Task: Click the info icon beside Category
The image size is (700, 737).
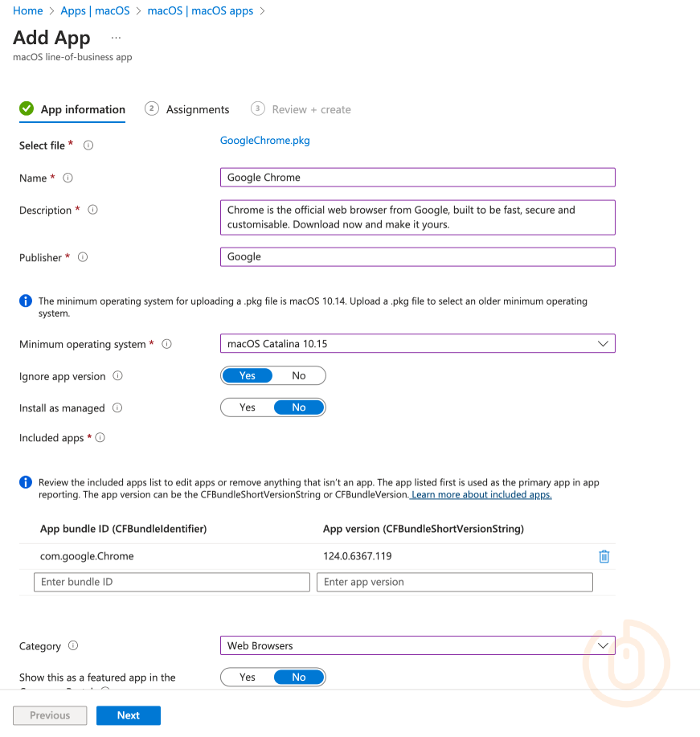Action: pyautogui.click(x=72, y=646)
